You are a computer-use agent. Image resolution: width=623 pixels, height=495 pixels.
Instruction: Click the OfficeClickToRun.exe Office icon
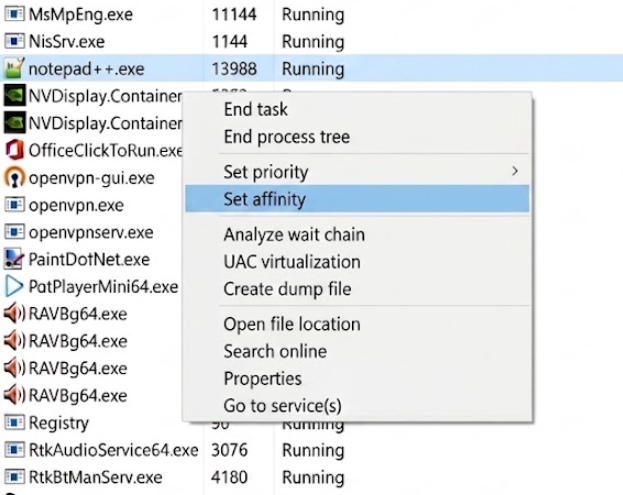coord(14,150)
